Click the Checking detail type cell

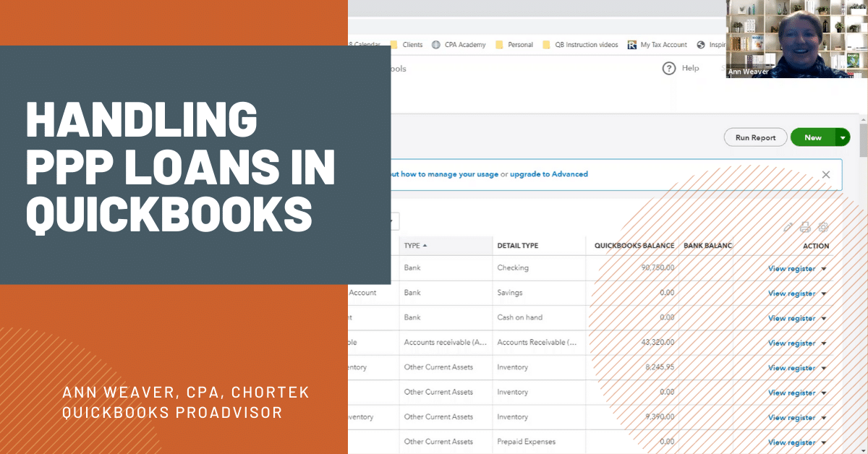tap(513, 267)
